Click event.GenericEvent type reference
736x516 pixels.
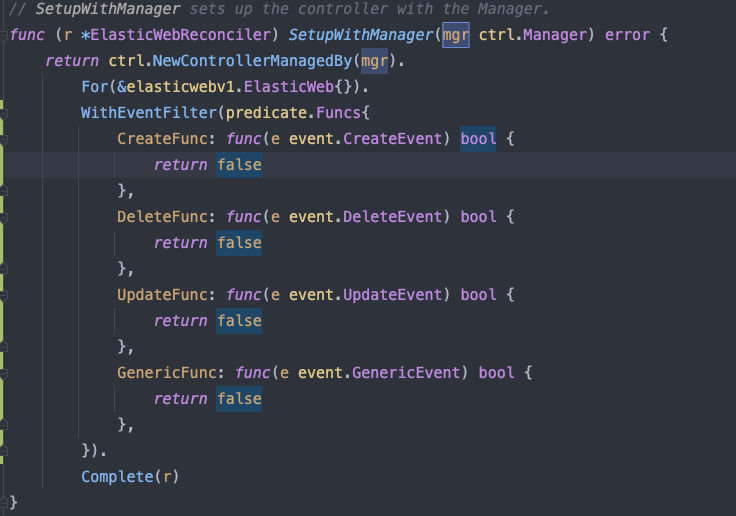379,373
